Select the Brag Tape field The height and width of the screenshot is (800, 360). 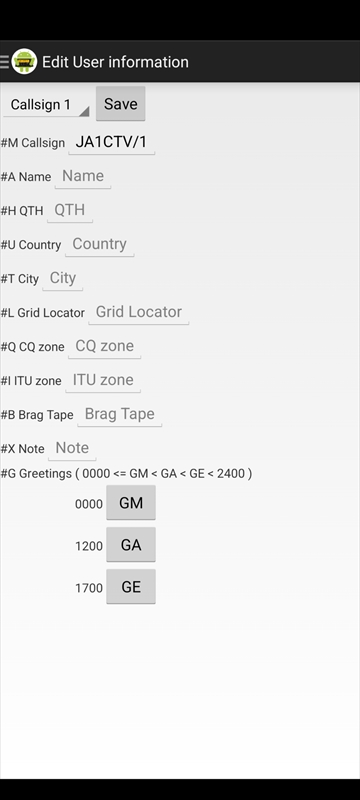[x=119, y=414]
